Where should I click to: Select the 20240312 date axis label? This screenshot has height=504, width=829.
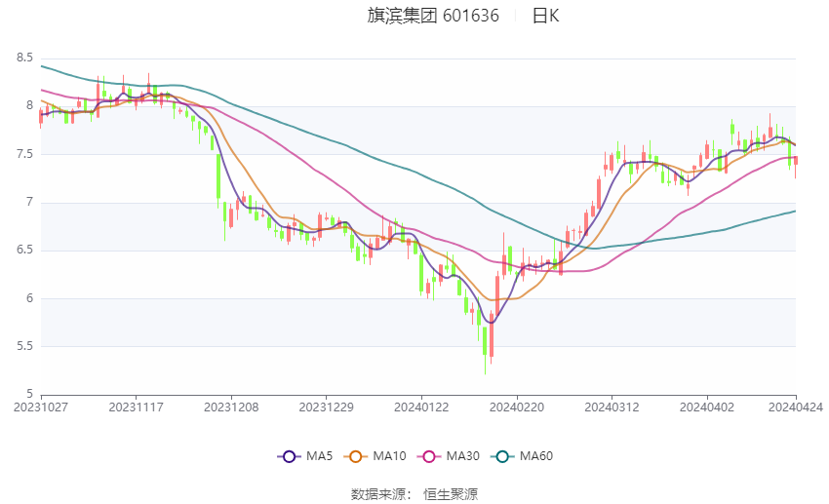coord(612,407)
